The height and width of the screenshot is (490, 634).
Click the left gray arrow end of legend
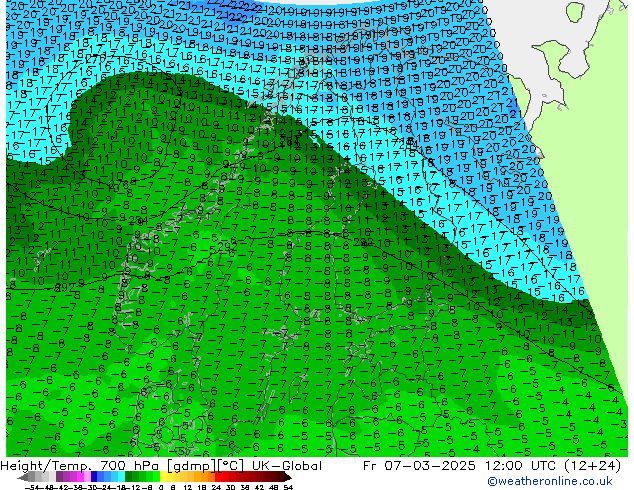point(22,477)
